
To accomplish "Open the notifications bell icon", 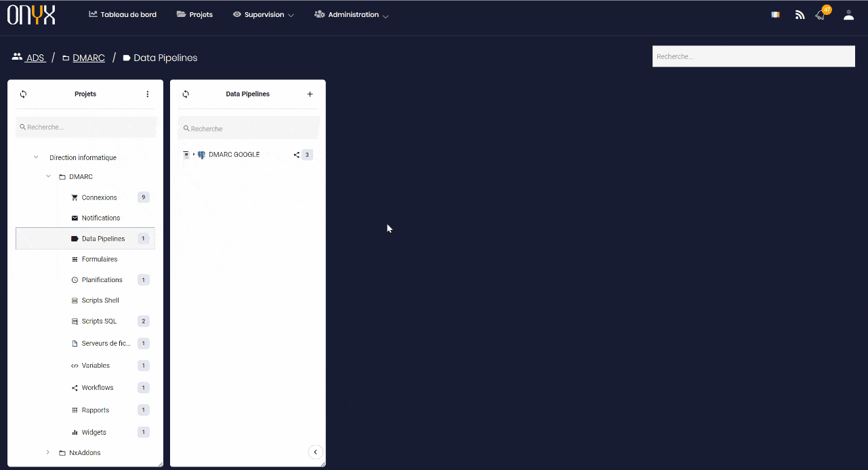I will coord(821,15).
